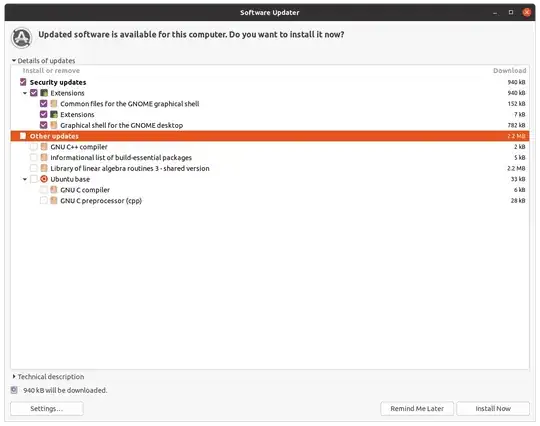Click '940 kB will be downloaded' status text

65,390
